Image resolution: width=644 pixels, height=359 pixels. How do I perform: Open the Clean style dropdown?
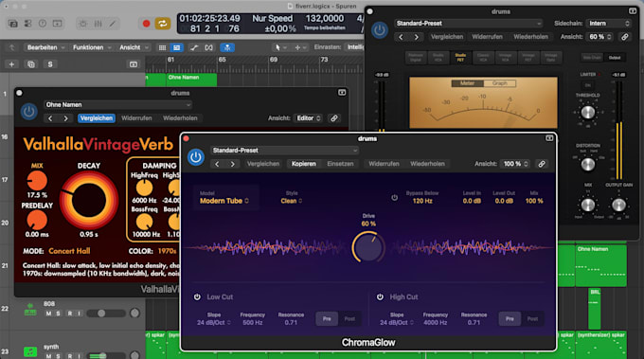(x=291, y=201)
